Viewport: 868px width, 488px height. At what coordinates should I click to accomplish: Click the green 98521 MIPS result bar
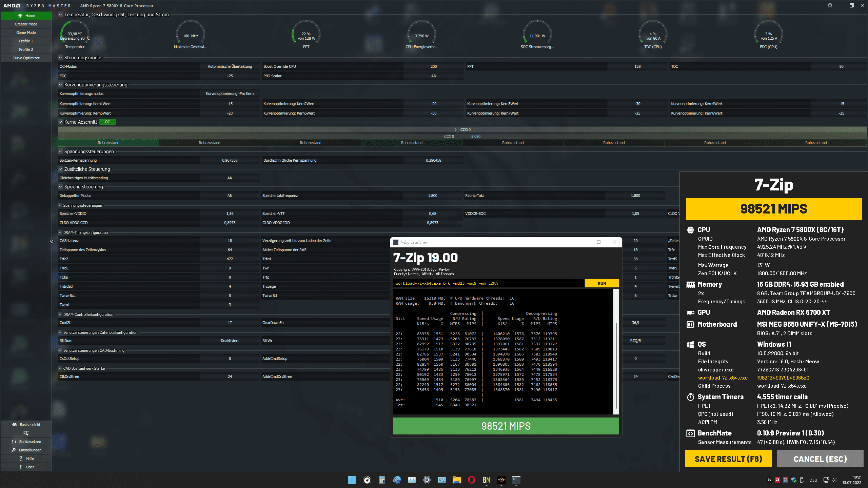coord(506,426)
